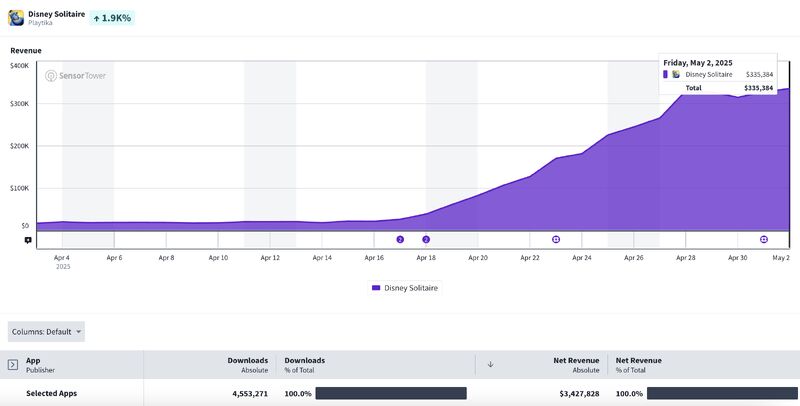Click the App Publisher column header
The width and height of the screenshot is (800, 406).
pos(40,365)
